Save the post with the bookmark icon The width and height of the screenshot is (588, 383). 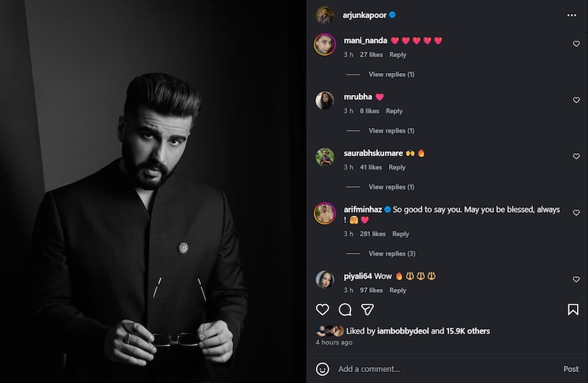[x=573, y=309]
